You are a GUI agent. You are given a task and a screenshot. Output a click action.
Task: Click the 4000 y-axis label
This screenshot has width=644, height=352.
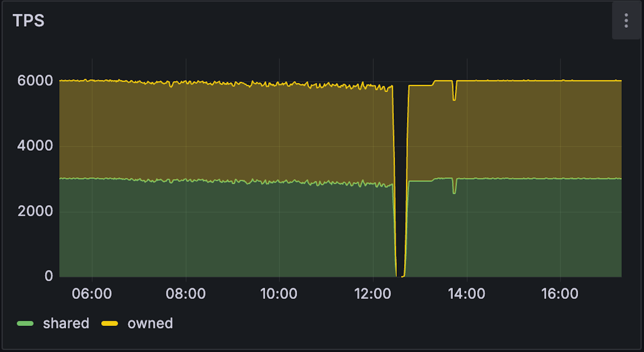(x=35, y=146)
